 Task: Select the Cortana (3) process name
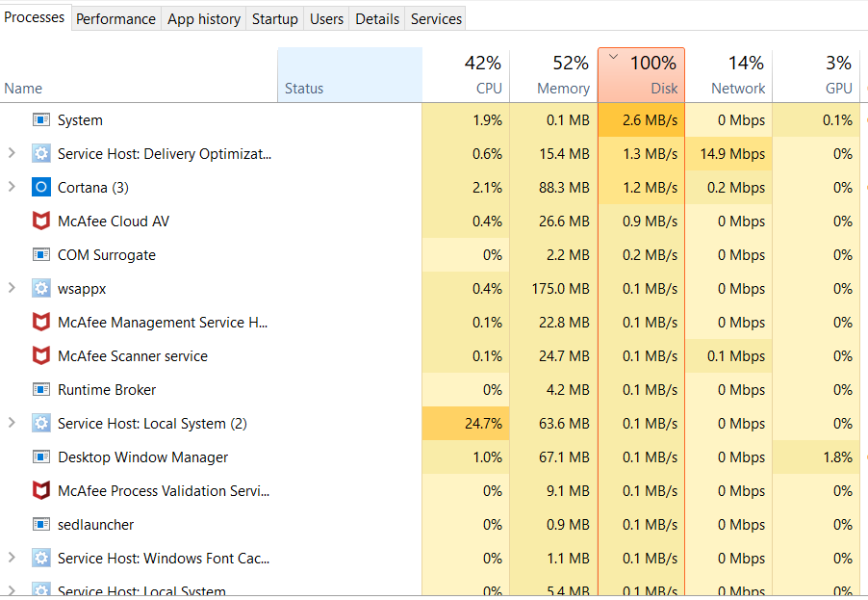pos(93,188)
